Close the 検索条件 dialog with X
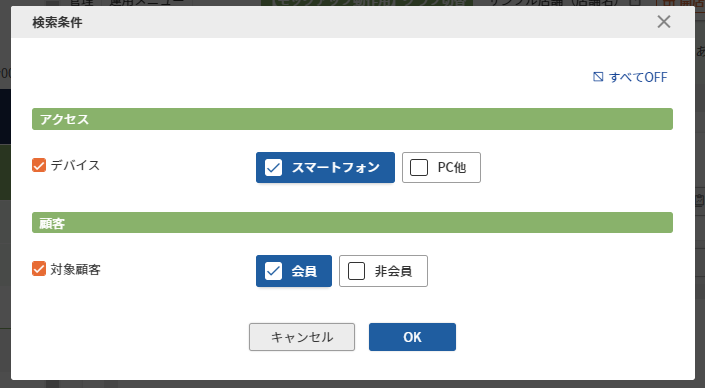 [x=664, y=22]
